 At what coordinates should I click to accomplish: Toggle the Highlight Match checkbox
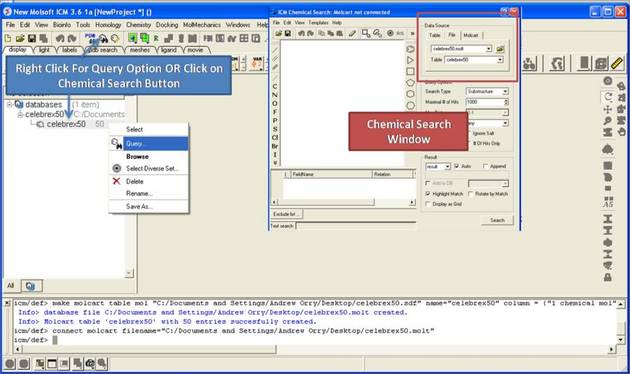tap(428, 194)
